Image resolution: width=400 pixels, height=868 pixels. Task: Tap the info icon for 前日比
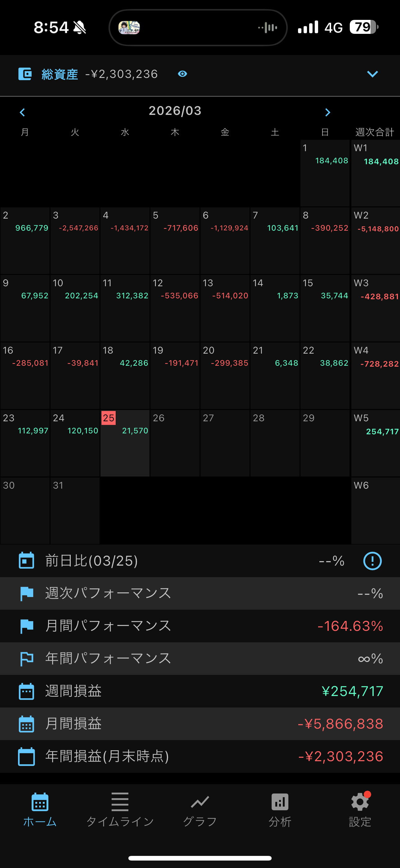(x=372, y=561)
